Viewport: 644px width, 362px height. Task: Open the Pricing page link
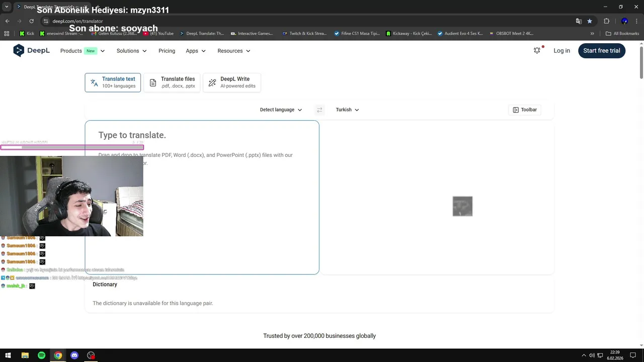tap(167, 51)
